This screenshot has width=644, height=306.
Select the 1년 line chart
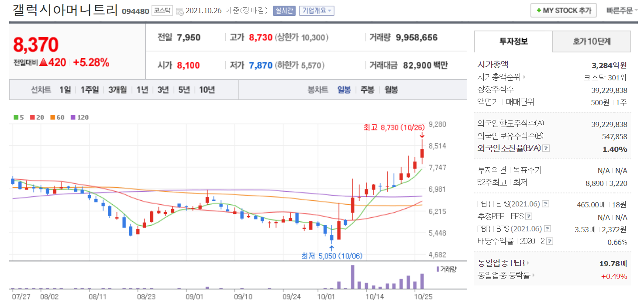pyautogui.click(x=142, y=90)
